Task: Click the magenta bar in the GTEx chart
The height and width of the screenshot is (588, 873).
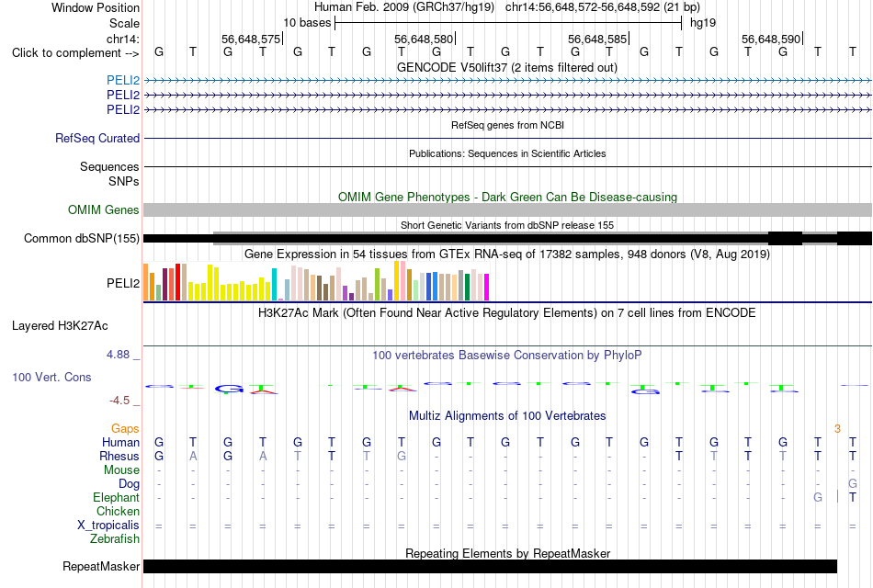Action: click(x=487, y=288)
